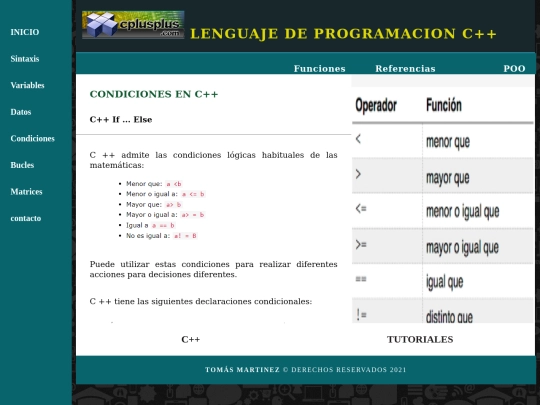The height and width of the screenshot is (405, 540).
Task: Click the 'menor que' table cell
Action: point(448,142)
